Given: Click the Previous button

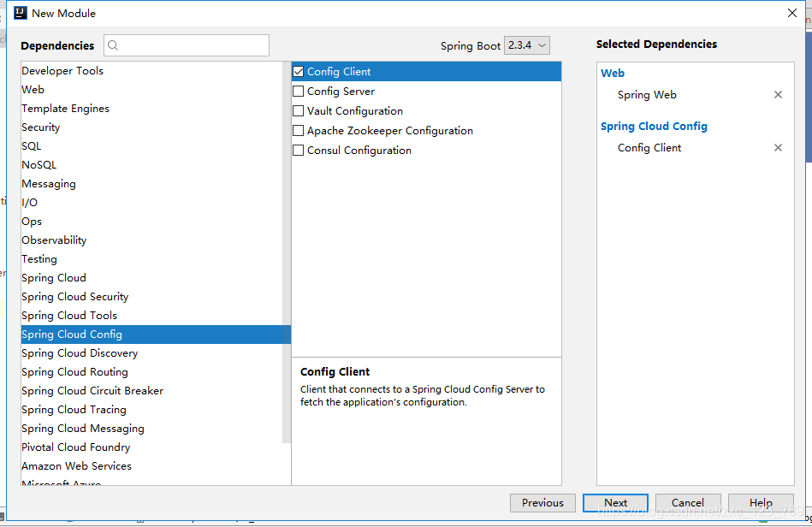Looking at the screenshot, I should coord(542,503).
